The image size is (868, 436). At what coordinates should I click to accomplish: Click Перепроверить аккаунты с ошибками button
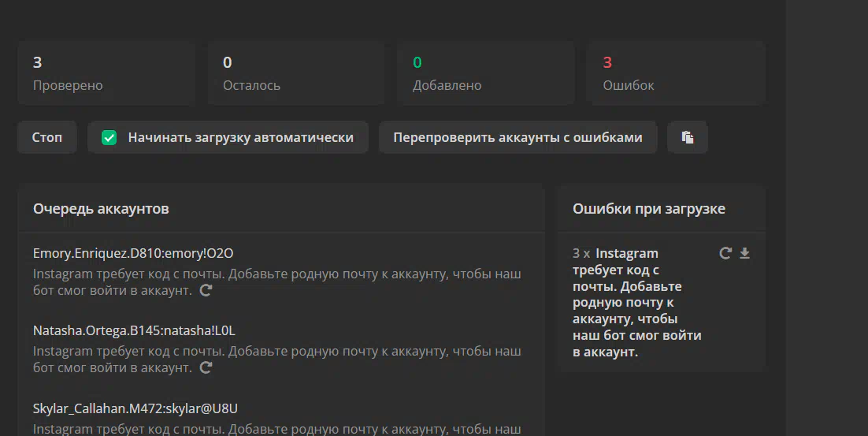coord(517,137)
